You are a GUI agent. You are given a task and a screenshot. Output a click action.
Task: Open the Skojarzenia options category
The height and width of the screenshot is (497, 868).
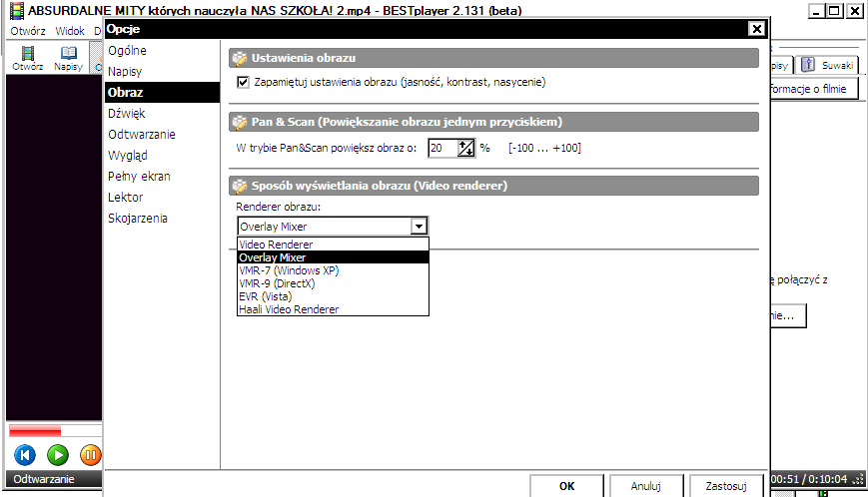click(x=162, y=219)
